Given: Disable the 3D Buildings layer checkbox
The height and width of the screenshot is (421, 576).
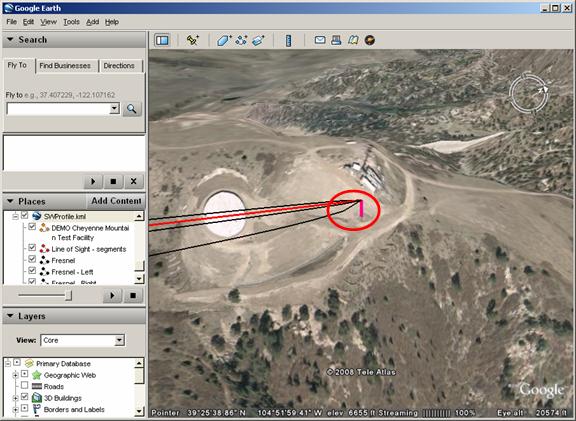Looking at the screenshot, I should pyautogui.click(x=24, y=397).
